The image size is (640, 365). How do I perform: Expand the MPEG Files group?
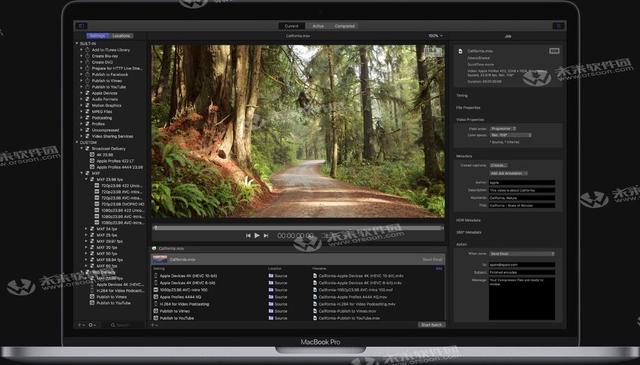pos(81,111)
